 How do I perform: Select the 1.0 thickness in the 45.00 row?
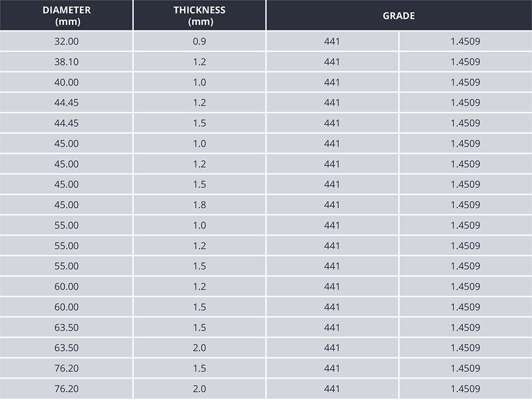click(199, 143)
